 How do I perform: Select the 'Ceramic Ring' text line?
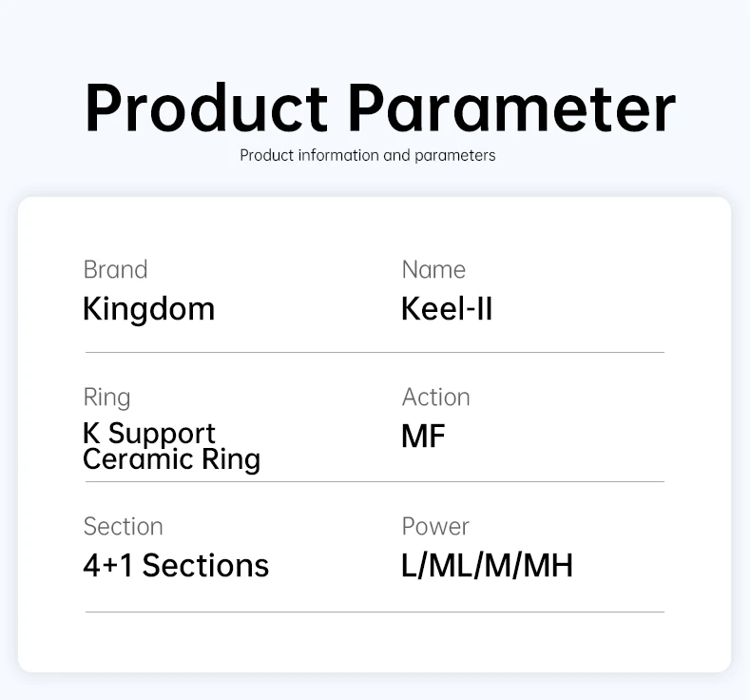point(171,459)
